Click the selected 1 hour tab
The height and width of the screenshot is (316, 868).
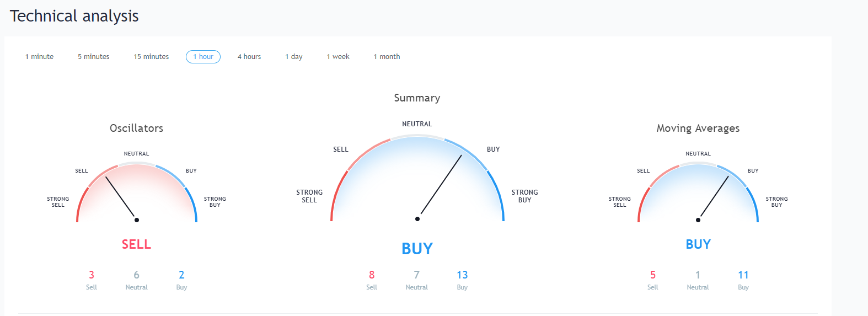click(x=203, y=57)
